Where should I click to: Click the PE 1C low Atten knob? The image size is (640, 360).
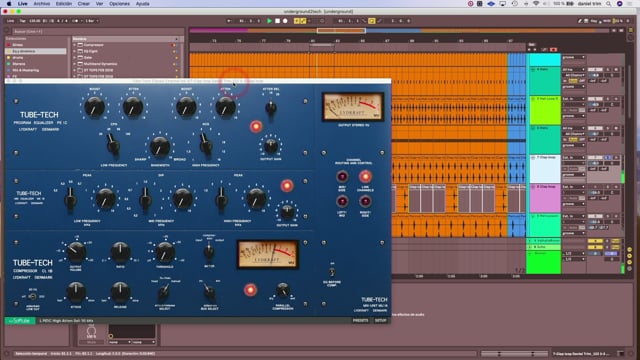[x=133, y=107]
